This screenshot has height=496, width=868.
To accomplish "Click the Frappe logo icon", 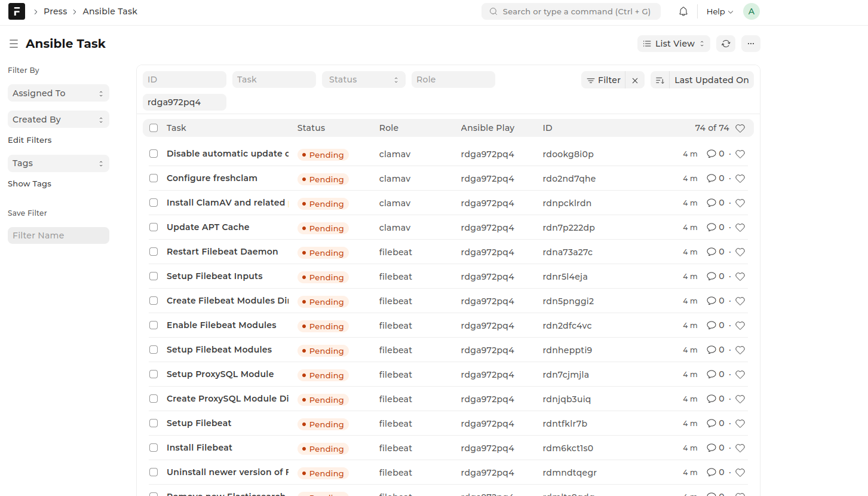I will [16, 11].
